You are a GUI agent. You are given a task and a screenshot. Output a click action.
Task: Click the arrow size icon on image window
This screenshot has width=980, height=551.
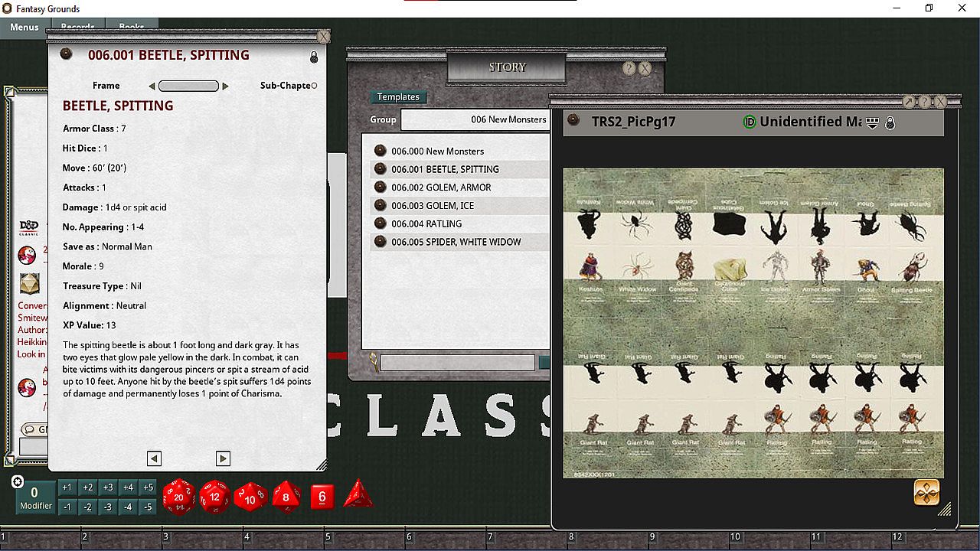click(x=909, y=102)
